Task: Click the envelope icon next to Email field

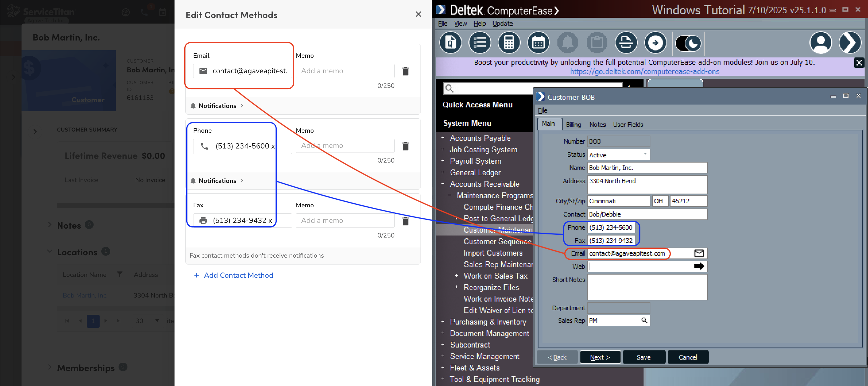Action: 699,254
